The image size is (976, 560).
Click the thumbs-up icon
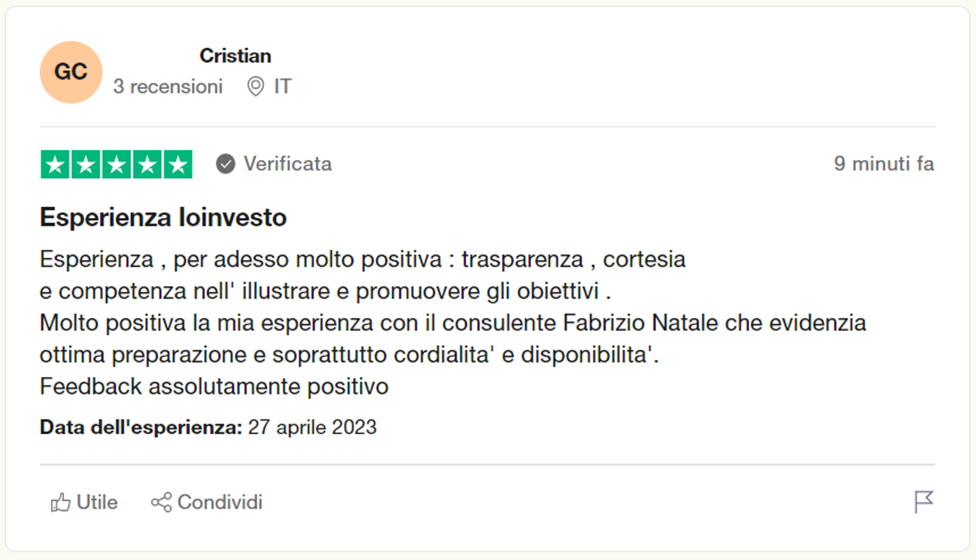[x=61, y=502]
